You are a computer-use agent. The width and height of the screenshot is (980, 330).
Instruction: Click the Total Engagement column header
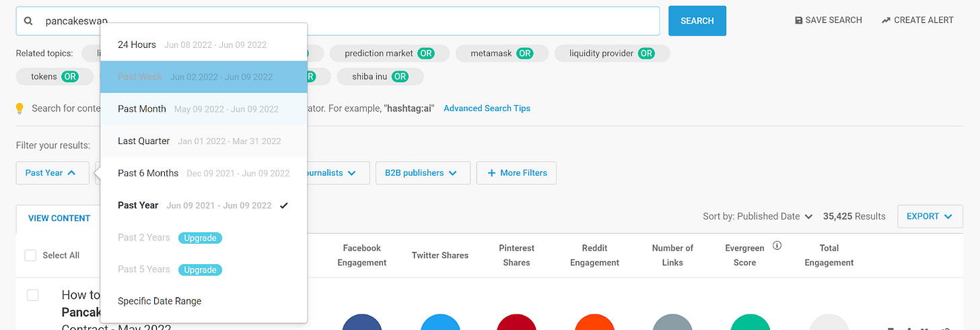(x=829, y=255)
